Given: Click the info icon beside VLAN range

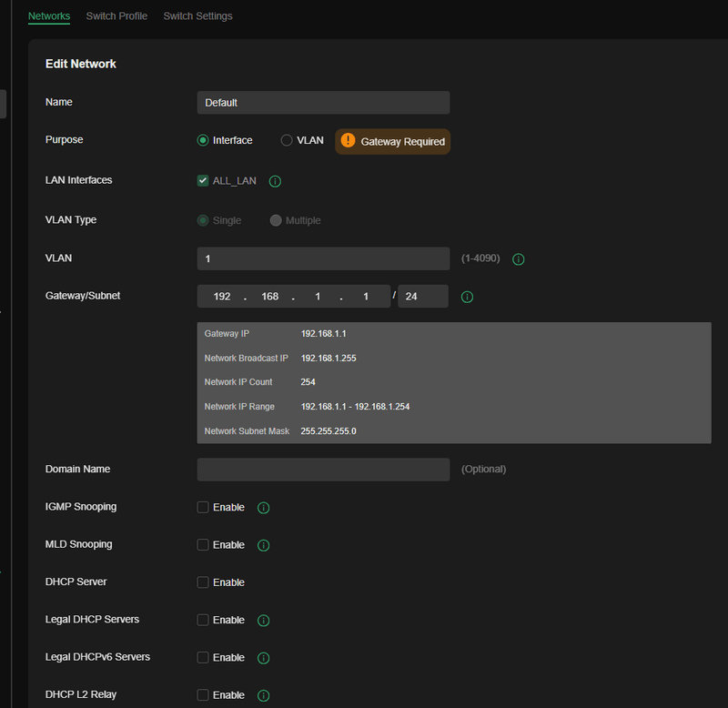Looking at the screenshot, I should (x=519, y=259).
